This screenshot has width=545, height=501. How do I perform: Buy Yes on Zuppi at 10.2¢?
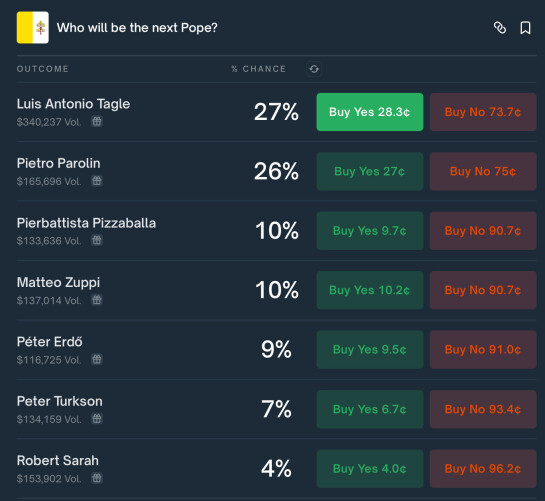pos(370,290)
